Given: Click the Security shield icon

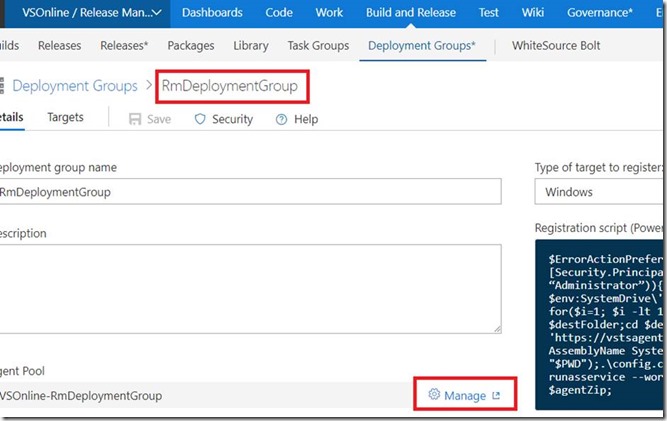Looking at the screenshot, I should (200, 119).
